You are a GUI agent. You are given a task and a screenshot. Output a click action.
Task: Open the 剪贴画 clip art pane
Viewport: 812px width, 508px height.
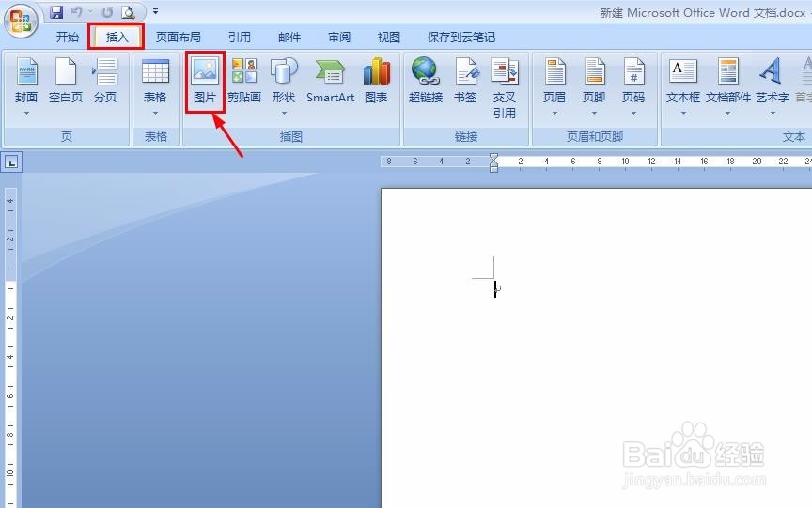coord(244,80)
